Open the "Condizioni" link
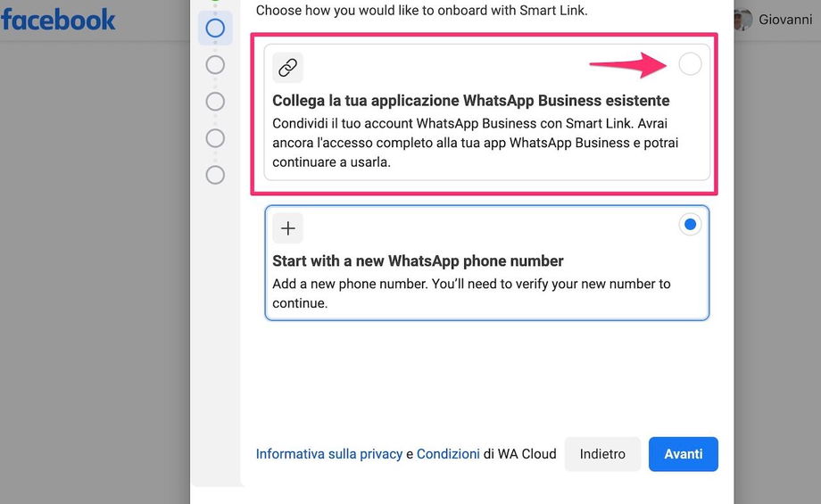 [x=448, y=454]
